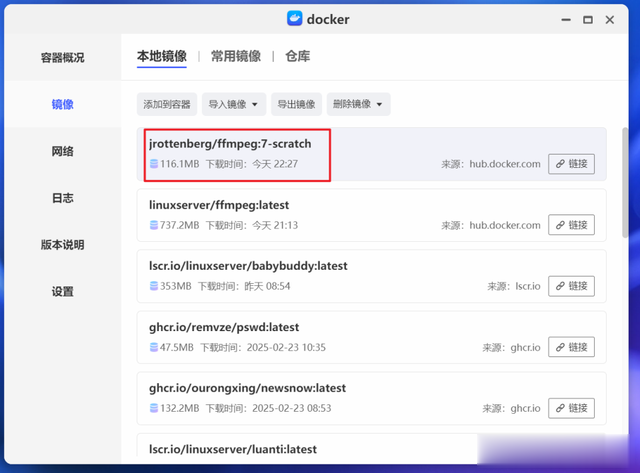Select the ghcr.io/remvze/pswd:latest image name

(x=224, y=327)
